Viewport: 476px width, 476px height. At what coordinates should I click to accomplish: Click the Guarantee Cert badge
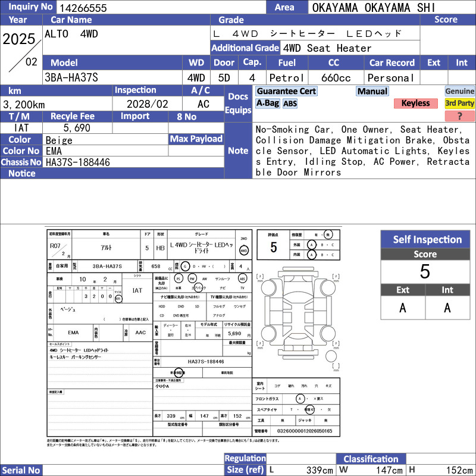pyautogui.click(x=286, y=91)
